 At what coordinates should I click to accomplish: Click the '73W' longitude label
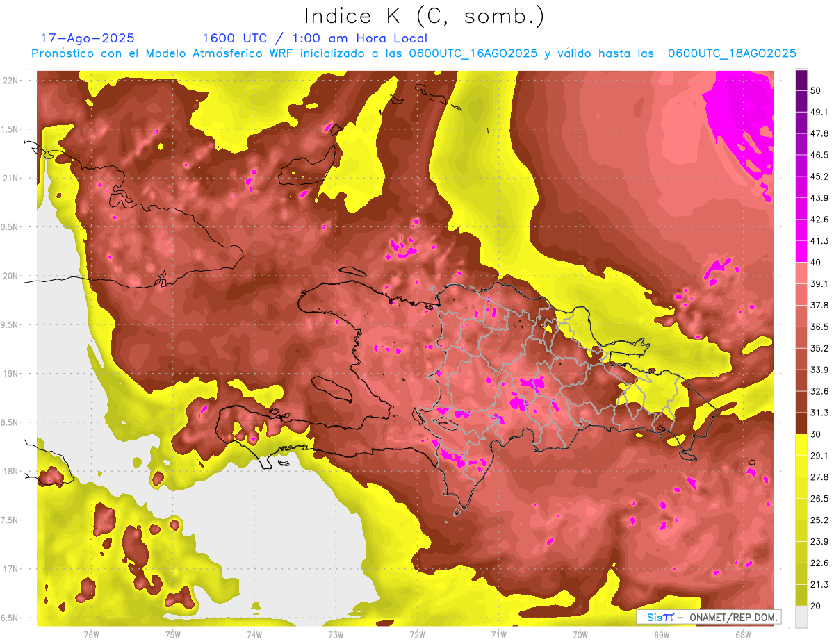tap(336, 635)
